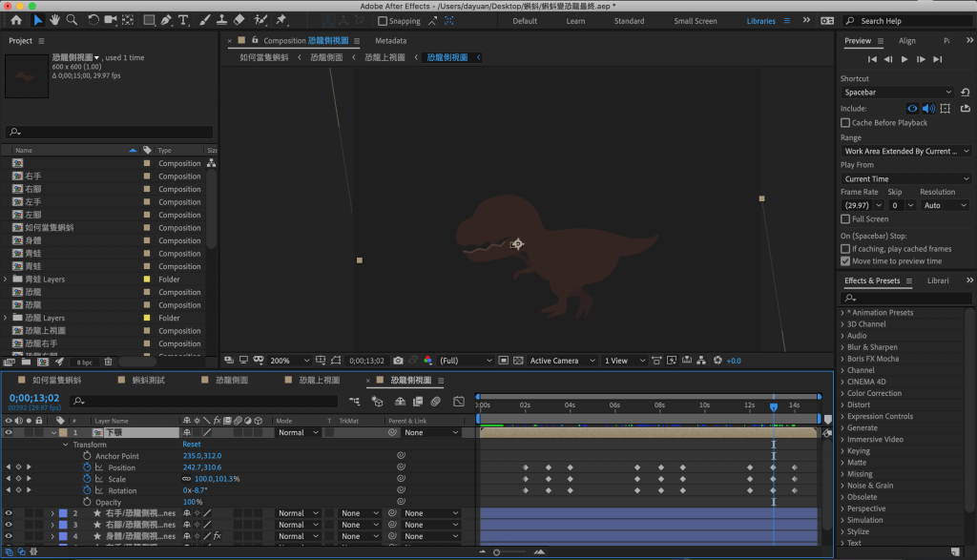The width and height of the screenshot is (977, 560).
Task: Check Cache Before Playback option
Action: coord(845,123)
